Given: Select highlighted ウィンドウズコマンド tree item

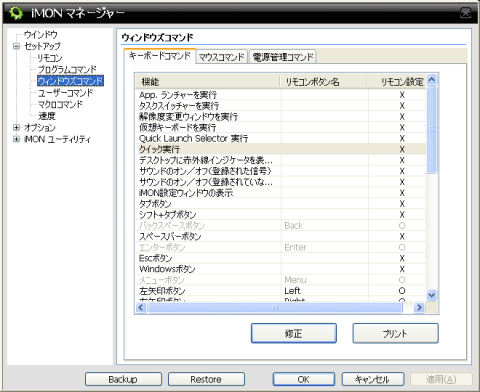Looking at the screenshot, I should point(70,81).
